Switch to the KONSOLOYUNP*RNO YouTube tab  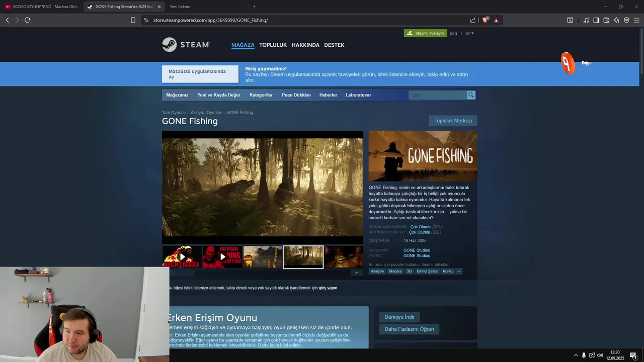[41, 7]
